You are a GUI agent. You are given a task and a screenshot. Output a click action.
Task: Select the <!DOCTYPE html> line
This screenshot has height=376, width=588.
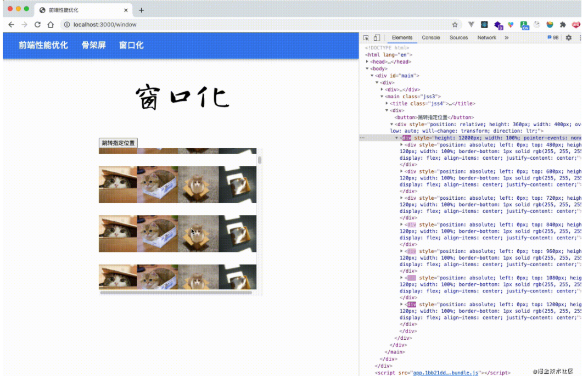coord(387,48)
